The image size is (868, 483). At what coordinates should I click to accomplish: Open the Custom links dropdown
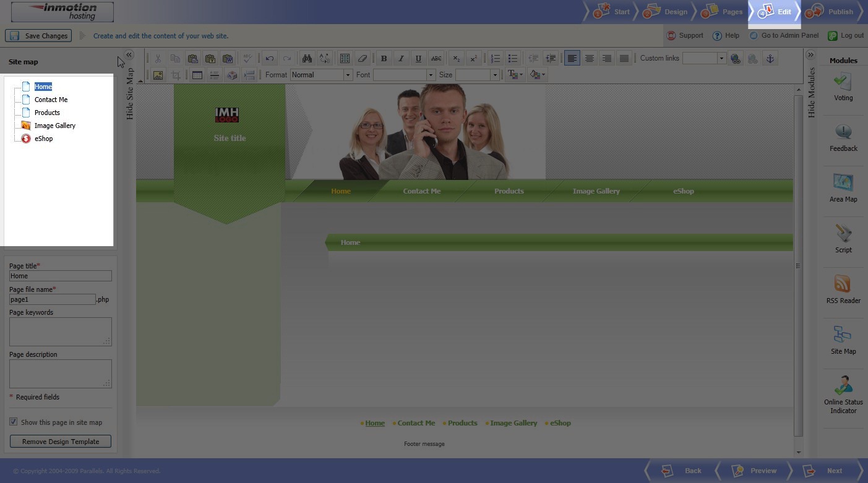pos(704,58)
